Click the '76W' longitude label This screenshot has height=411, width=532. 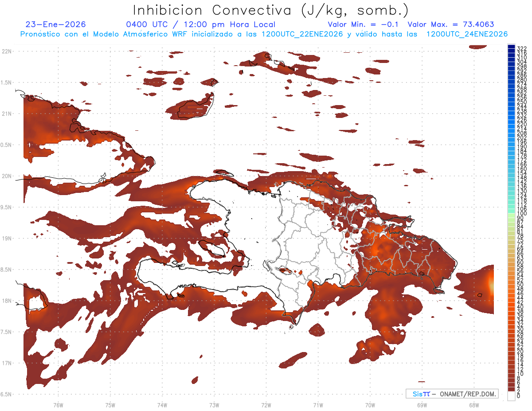[58, 405]
